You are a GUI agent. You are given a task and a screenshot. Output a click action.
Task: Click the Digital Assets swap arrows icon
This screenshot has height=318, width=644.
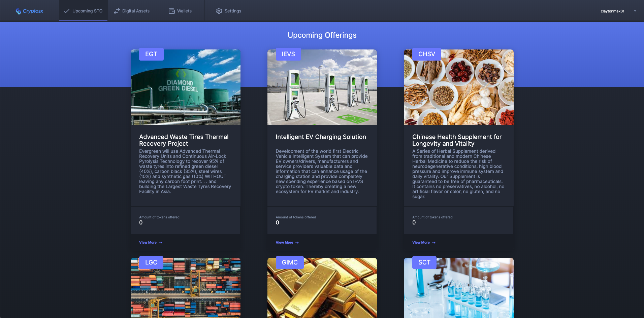[117, 11]
